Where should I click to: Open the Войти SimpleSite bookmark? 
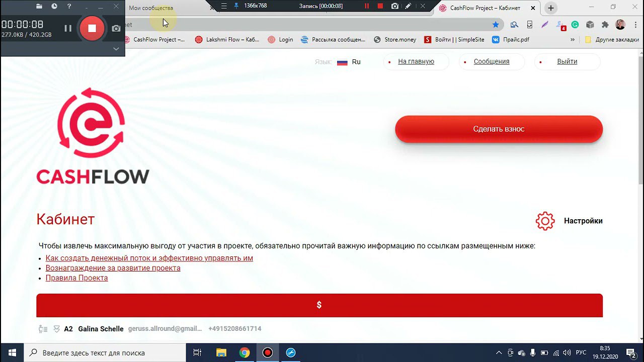pos(454,40)
